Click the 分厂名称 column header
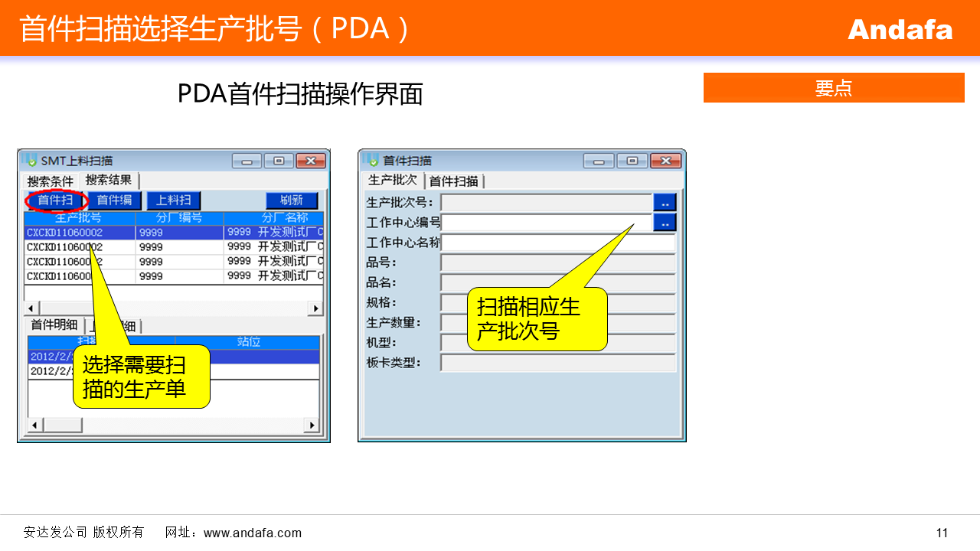 (x=273, y=218)
